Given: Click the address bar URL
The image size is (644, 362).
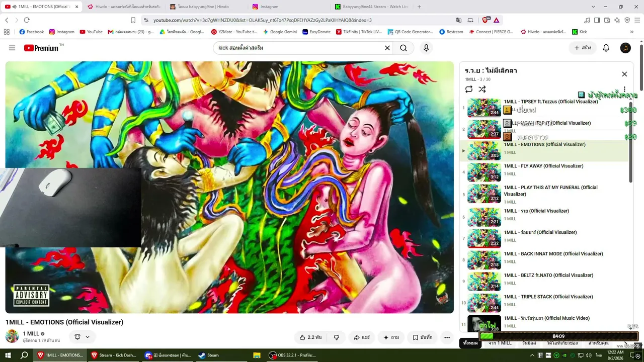Looking at the screenshot, I should pyautogui.click(x=262, y=20).
